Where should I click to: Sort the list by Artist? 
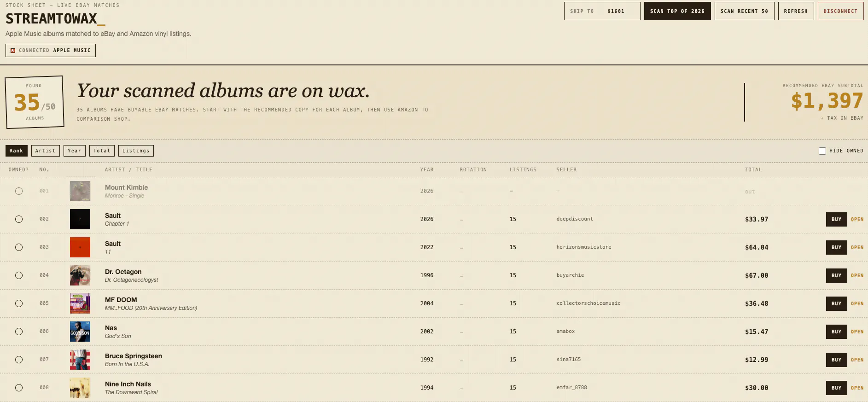pyautogui.click(x=46, y=151)
